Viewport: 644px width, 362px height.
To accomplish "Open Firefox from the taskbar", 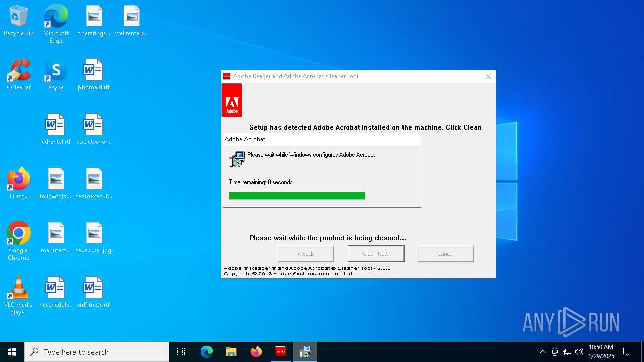I will (x=256, y=352).
